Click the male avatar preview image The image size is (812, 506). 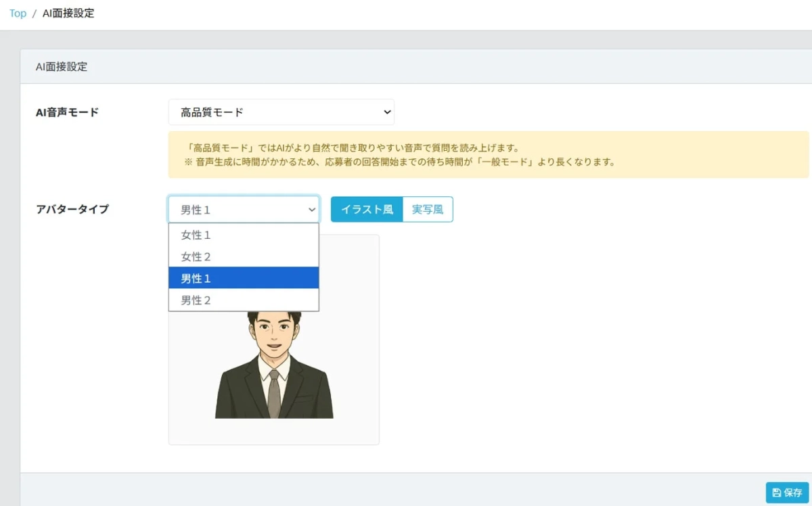(274, 364)
